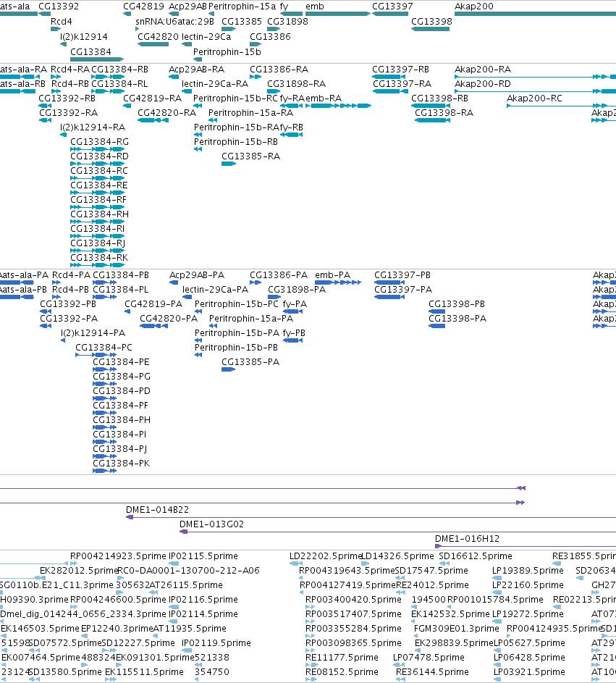Select the Rcd4-PA protein label

click(72, 275)
